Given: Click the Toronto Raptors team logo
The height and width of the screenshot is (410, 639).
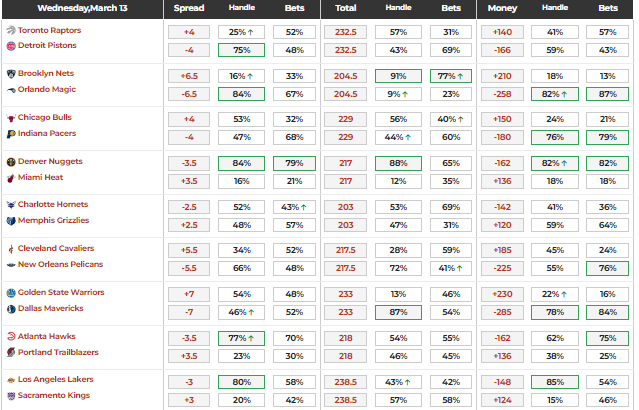Looking at the screenshot, I should tap(11, 31).
